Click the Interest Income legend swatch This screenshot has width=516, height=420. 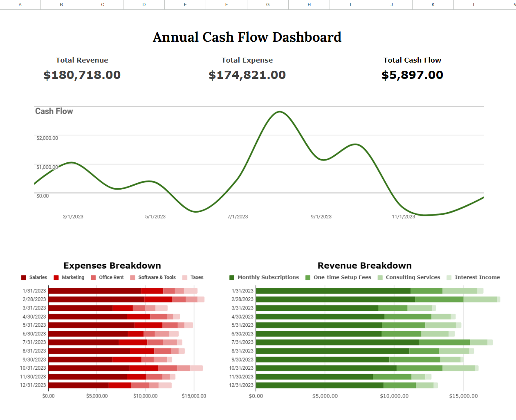tap(449, 278)
